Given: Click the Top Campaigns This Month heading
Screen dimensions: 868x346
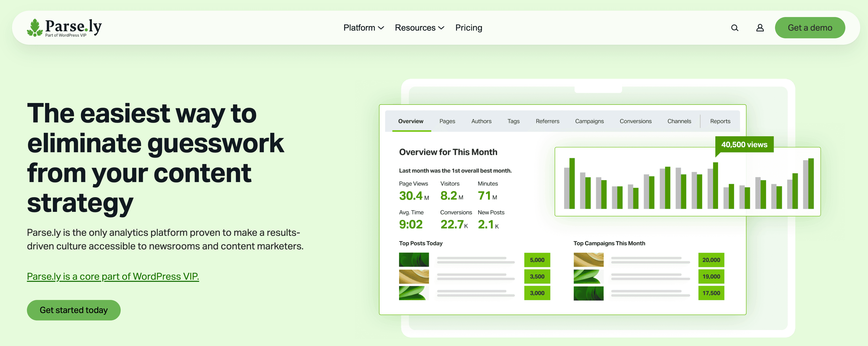Looking at the screenshot, I should pos(609,243).
